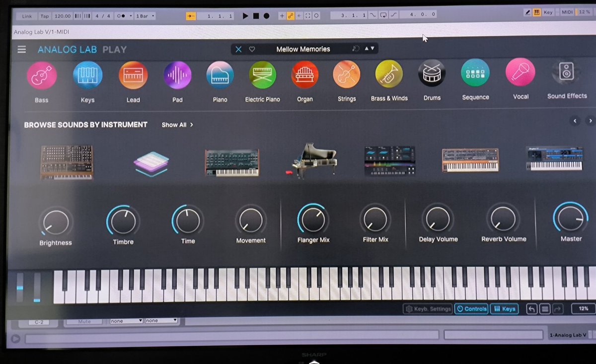
Task: Click the Reverb Volume knob
Action: [503, 218]
